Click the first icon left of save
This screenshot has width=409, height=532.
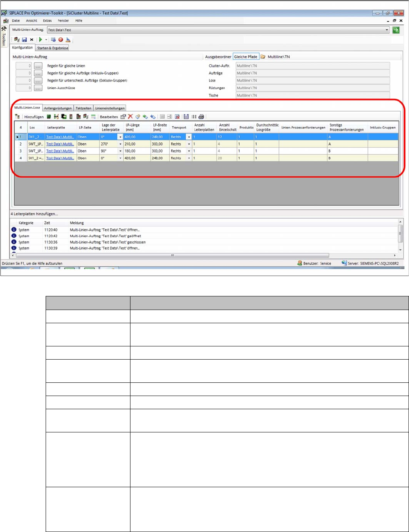17,40
